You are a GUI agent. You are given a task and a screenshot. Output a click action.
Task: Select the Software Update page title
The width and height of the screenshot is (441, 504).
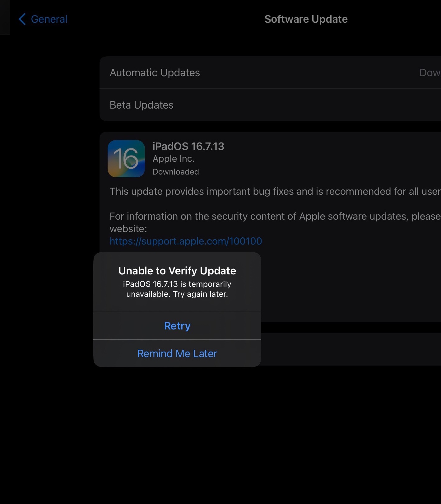tap(306, 19)
